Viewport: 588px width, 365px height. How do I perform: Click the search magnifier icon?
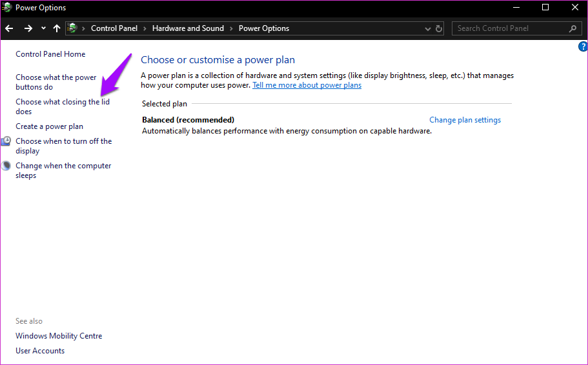click(573, 28)
